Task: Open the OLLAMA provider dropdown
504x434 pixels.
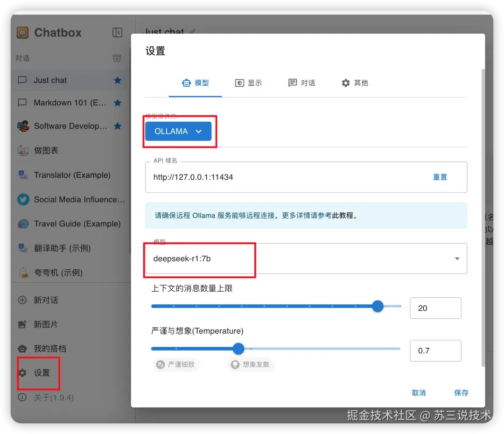Action: [178, 131]
